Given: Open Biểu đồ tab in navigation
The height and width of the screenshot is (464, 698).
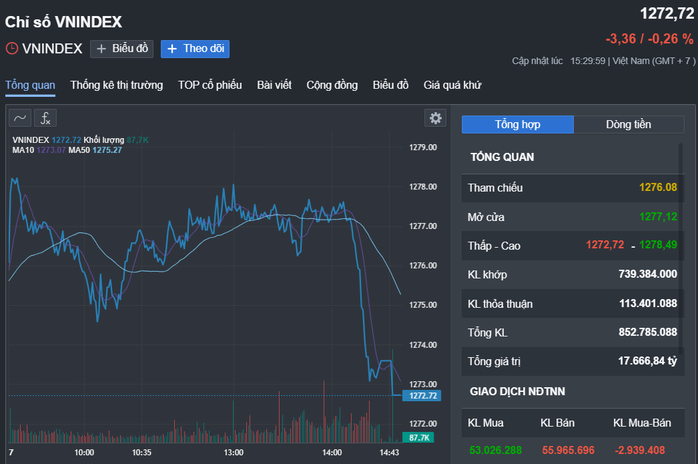Looking at the screenshot, I should pyautogui.click(x=390, y=85).
